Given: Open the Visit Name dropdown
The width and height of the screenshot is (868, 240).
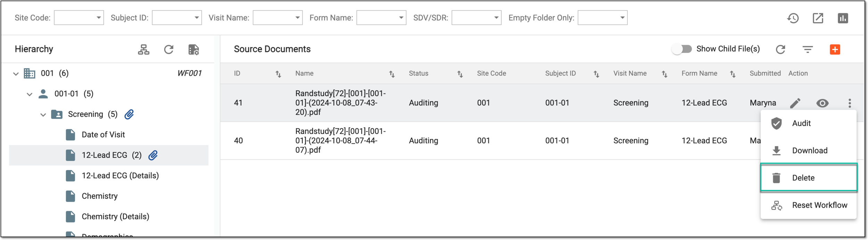Looking at the screenshot, I should [x=277, y=17].
